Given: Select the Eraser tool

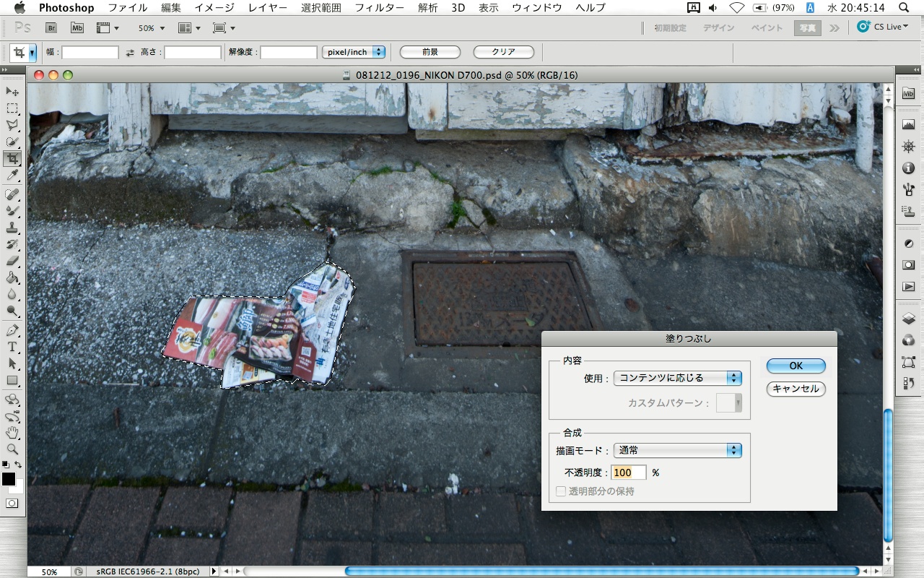Looking at the screenshot, I should [13, 261].
